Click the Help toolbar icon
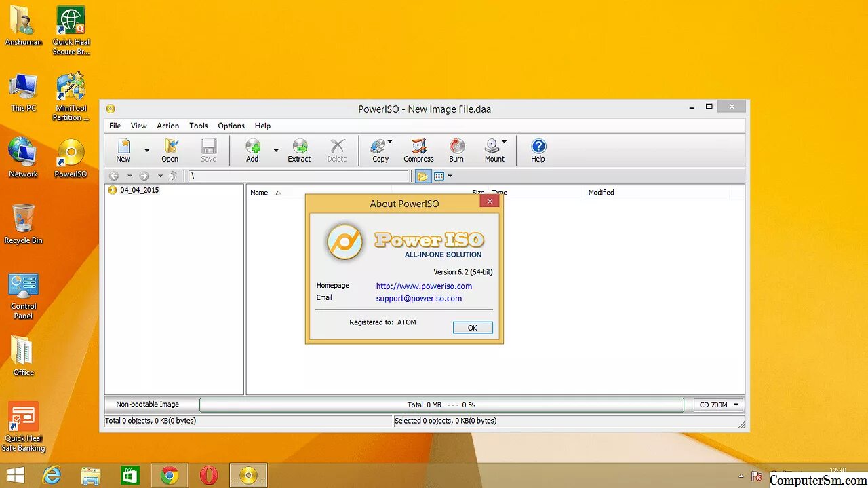Screen dimensions: 868x488 pos(538,150)
